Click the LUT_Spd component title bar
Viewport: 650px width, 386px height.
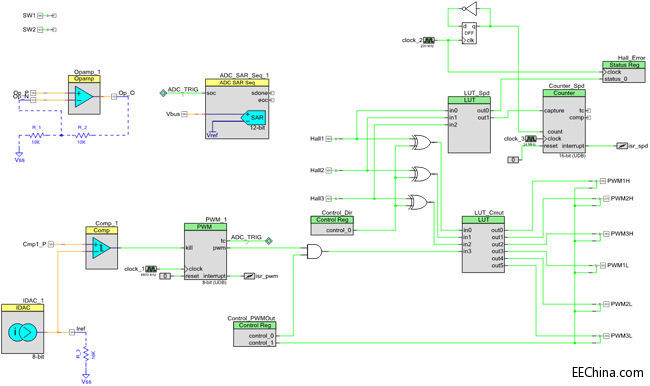point(469,100)
